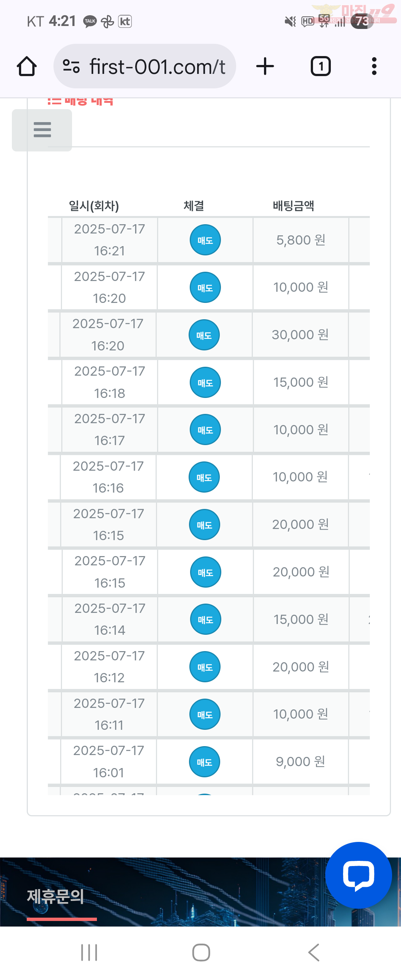Tap the 체결 column header
The height and width of the screenshot is (980, 401).
(x=194, y=206)
